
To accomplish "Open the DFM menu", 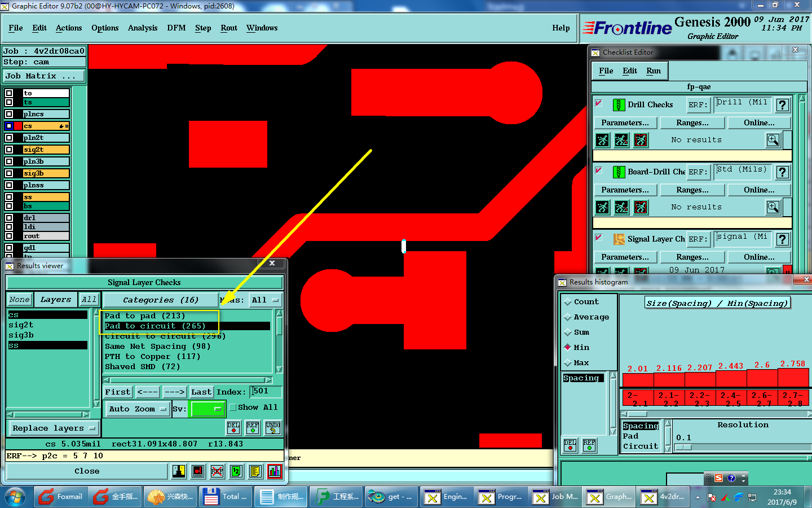I will click(x=176, y=28).
